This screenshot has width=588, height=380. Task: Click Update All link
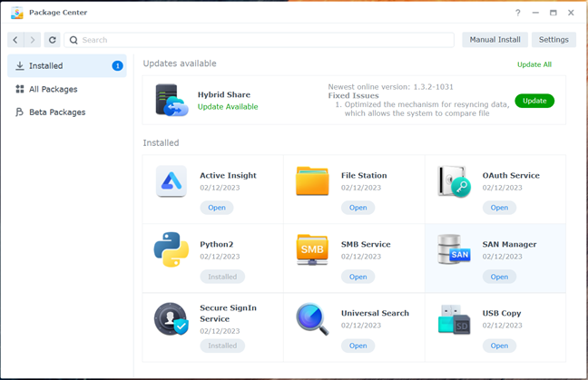point(534,64)
